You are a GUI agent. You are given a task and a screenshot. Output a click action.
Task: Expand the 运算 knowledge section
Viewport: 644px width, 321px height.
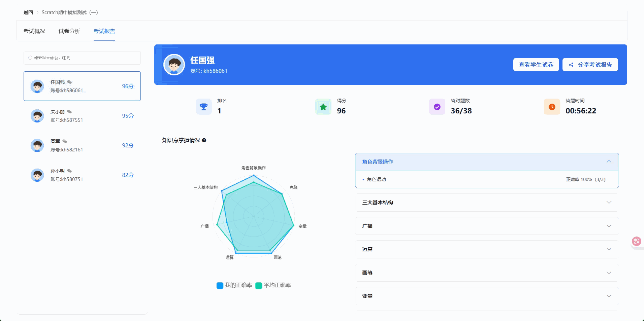tap(487, 249)
